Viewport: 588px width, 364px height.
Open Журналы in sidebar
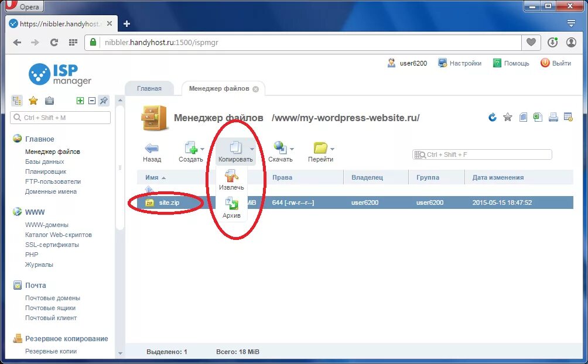[x=39, y=265]
